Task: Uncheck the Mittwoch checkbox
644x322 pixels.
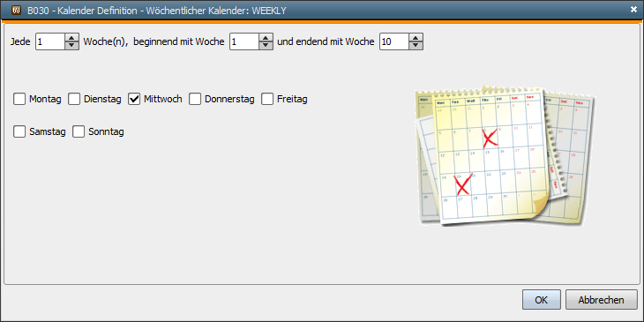Action: [x=134, y=99]
